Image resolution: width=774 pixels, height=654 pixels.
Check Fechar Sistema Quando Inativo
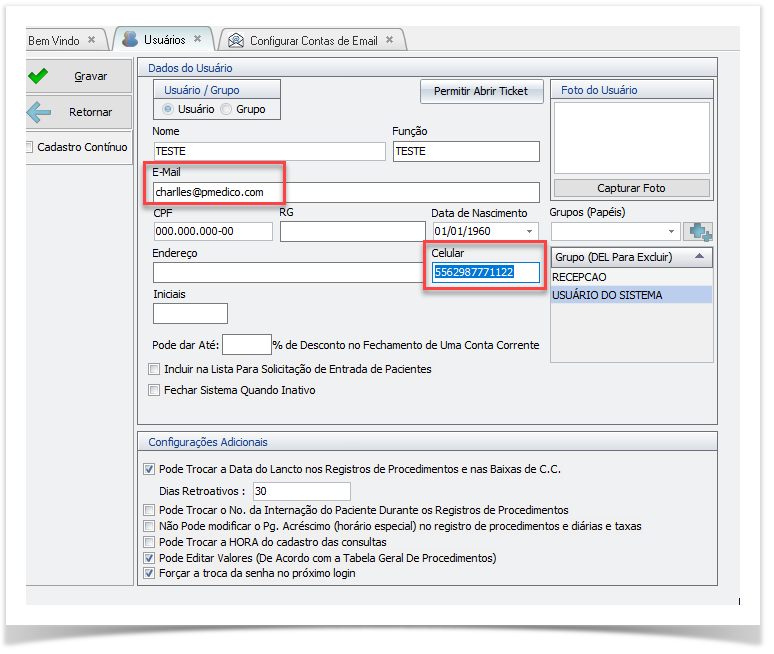pyautogui.click(x=154, y=390)
